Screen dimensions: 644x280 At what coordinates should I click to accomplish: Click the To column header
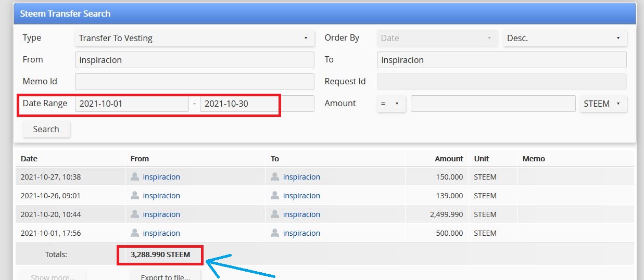click(x=275, y=159)
